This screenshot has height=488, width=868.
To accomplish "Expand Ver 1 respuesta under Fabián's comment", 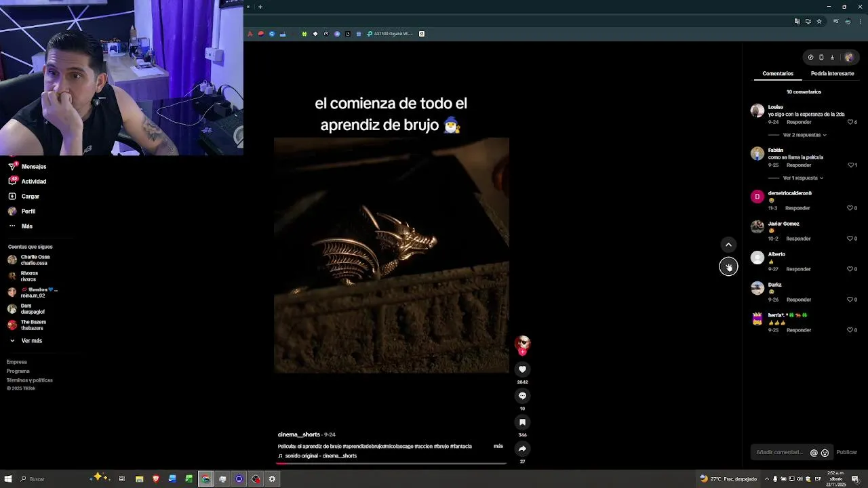I will point(803,178).
